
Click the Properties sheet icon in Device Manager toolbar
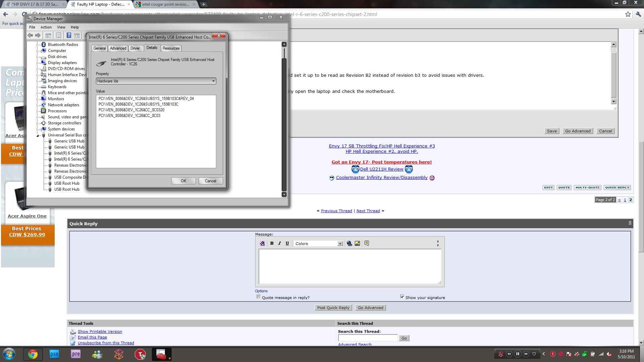pyautogui.click(x=58, y=36)
